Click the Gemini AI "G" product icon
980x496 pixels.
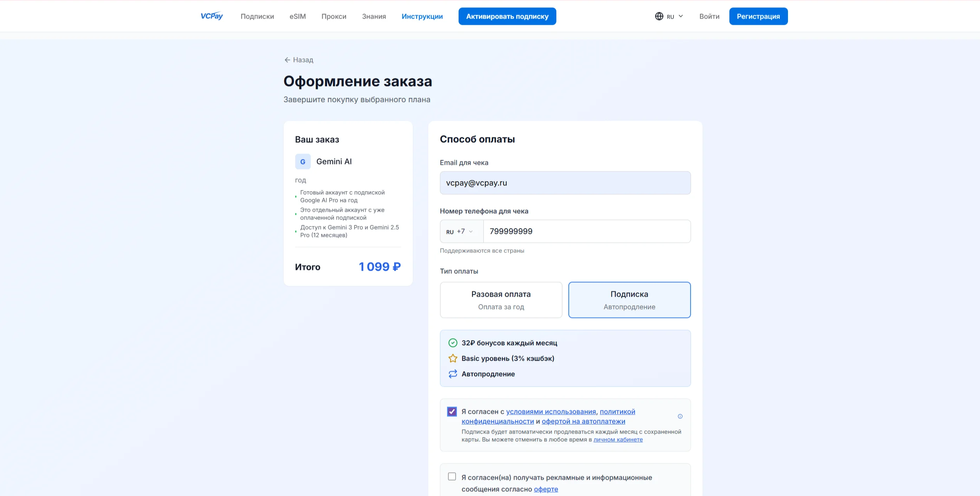click(303, 162)
